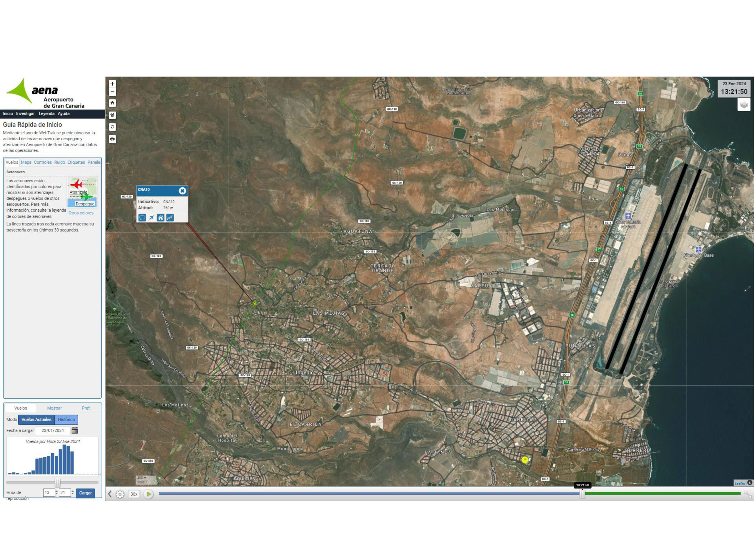Open the Leyenda menu item
Screen dimensions: 756x535
(46, 114)
